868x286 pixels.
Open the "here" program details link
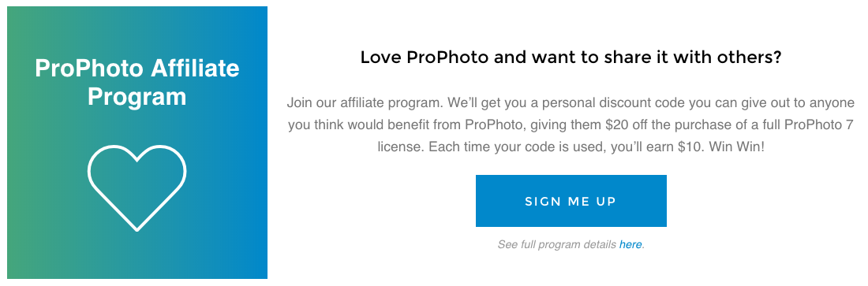630,244
